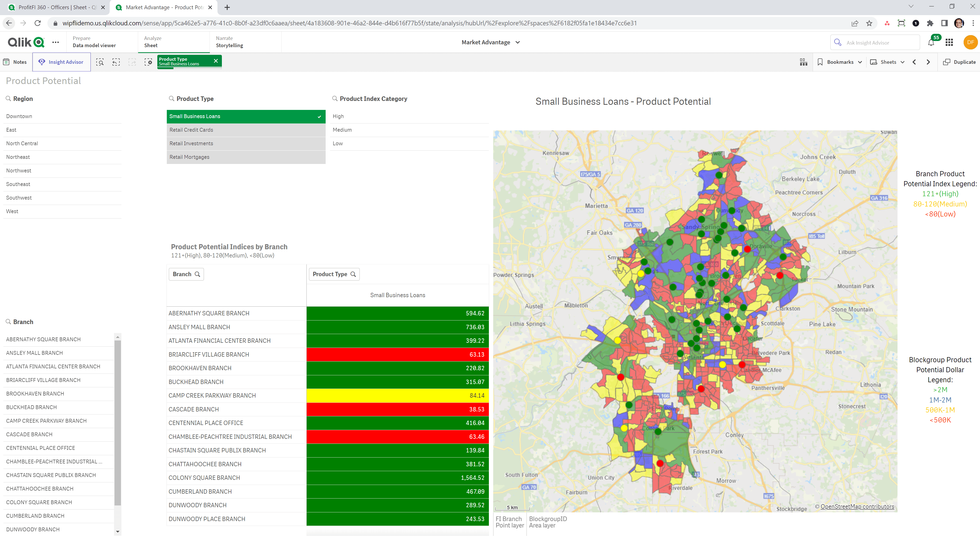The width and height of the screenshot is (980, 539).
Task: Step back to previous selection state
Action: point(116,62)
